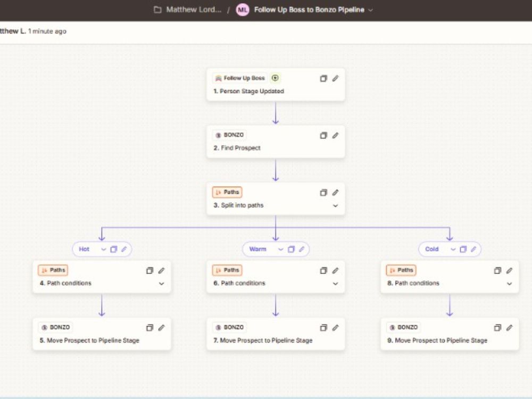The height and width of the screenshot is (399, 532).
Task: Open the Cold path dropdown chevron
Action: click(453, 250)
